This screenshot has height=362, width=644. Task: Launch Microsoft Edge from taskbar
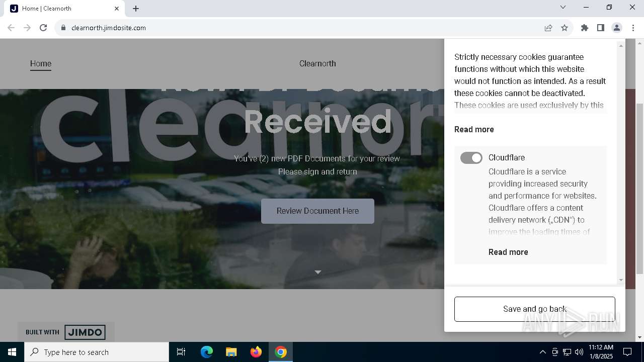[x=207, y=352]
